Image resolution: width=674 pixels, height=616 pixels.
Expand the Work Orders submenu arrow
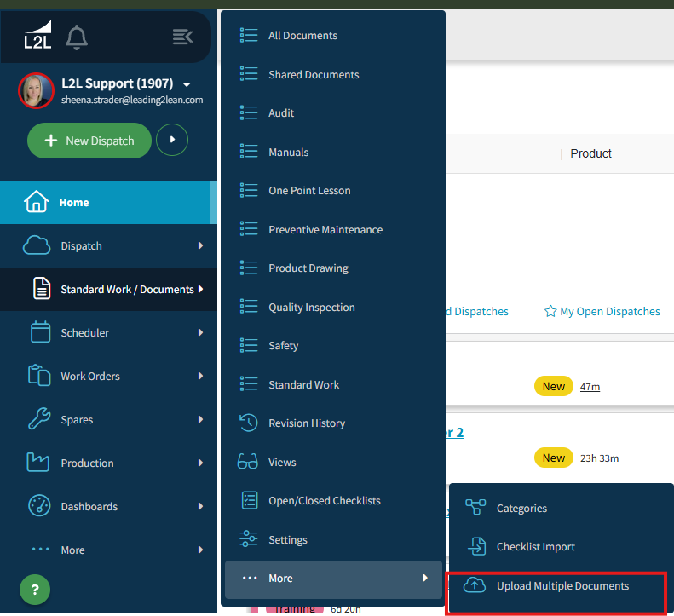pos(200,376)
